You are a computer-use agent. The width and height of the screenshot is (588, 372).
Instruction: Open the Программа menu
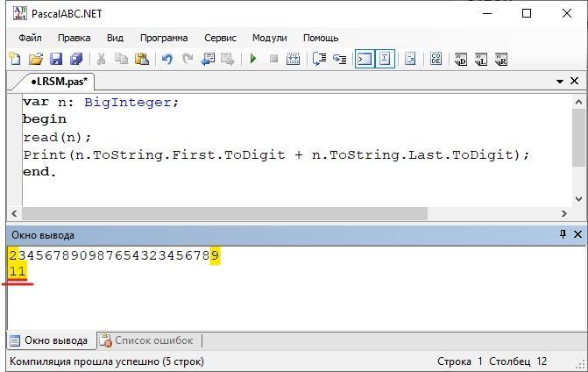[x=164, y=38]
